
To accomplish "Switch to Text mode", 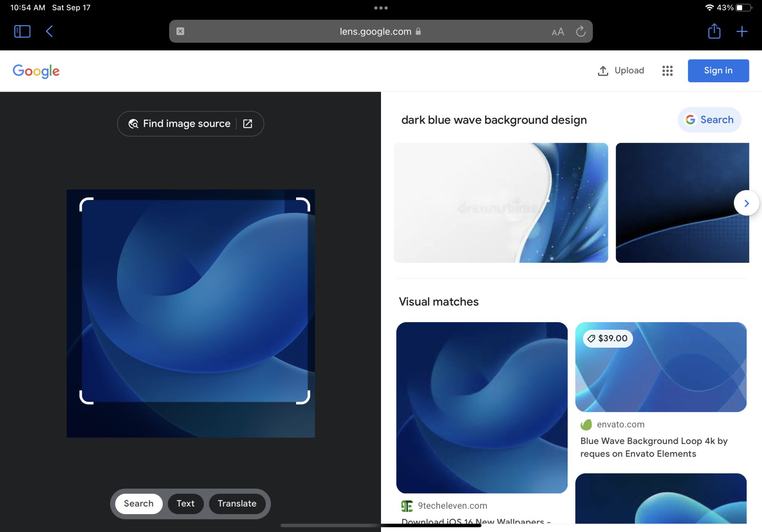I will click(x=186, y=503).
